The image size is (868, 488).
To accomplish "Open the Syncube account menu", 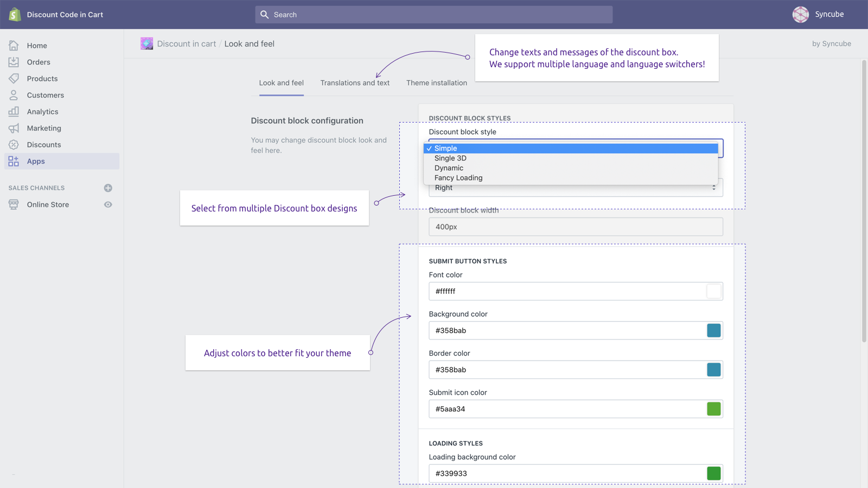I will click(x=818, y=15).
